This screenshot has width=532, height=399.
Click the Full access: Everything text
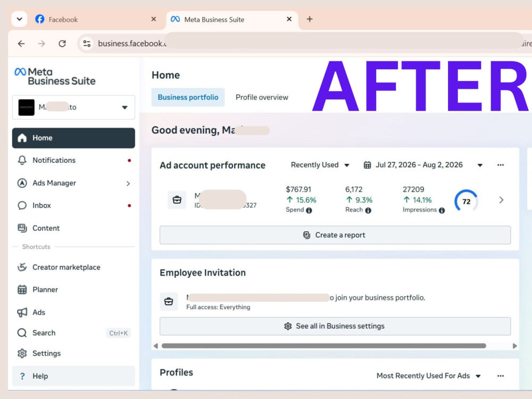tap(218, 307)
